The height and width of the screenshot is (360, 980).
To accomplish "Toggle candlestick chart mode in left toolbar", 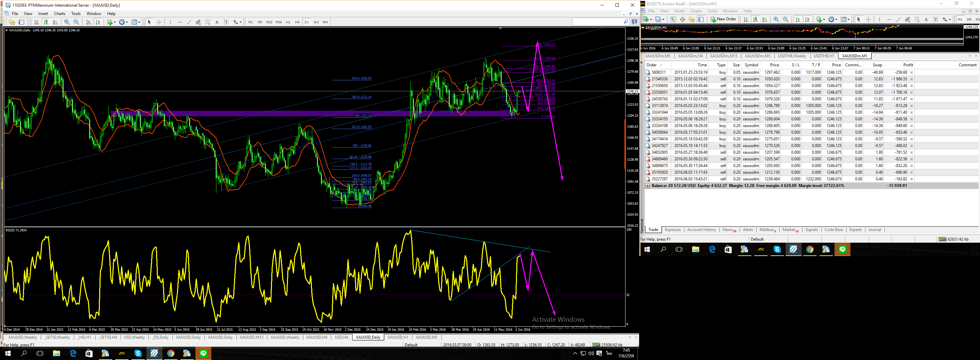I will 46,22.
